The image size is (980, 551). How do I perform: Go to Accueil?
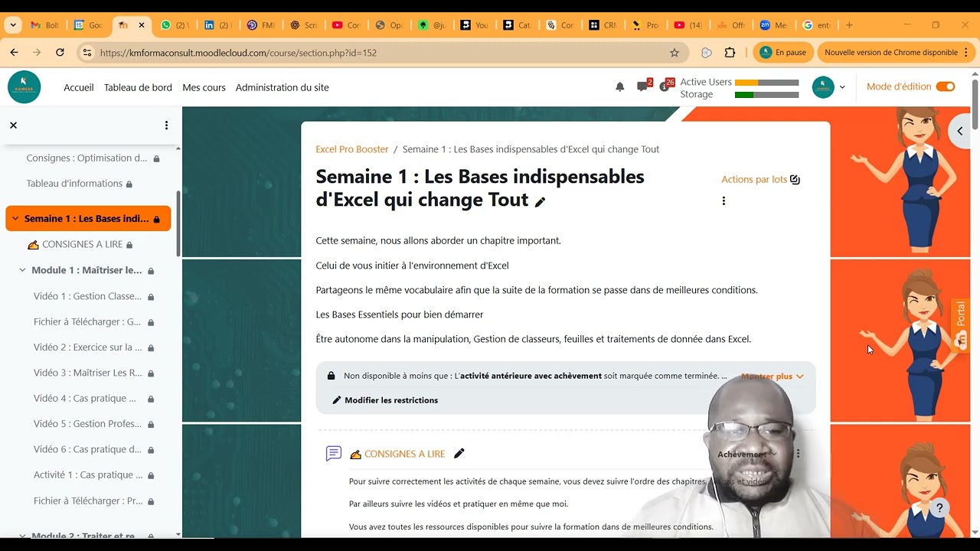point(79,87)
